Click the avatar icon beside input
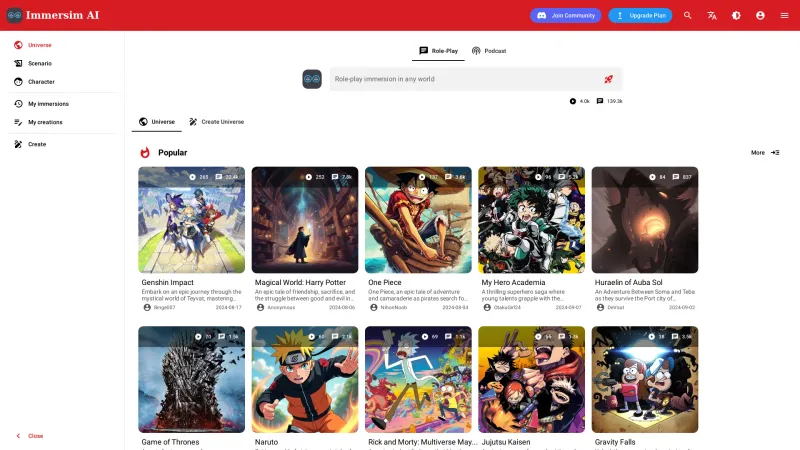The image size is (800, 450). point(312,79)
